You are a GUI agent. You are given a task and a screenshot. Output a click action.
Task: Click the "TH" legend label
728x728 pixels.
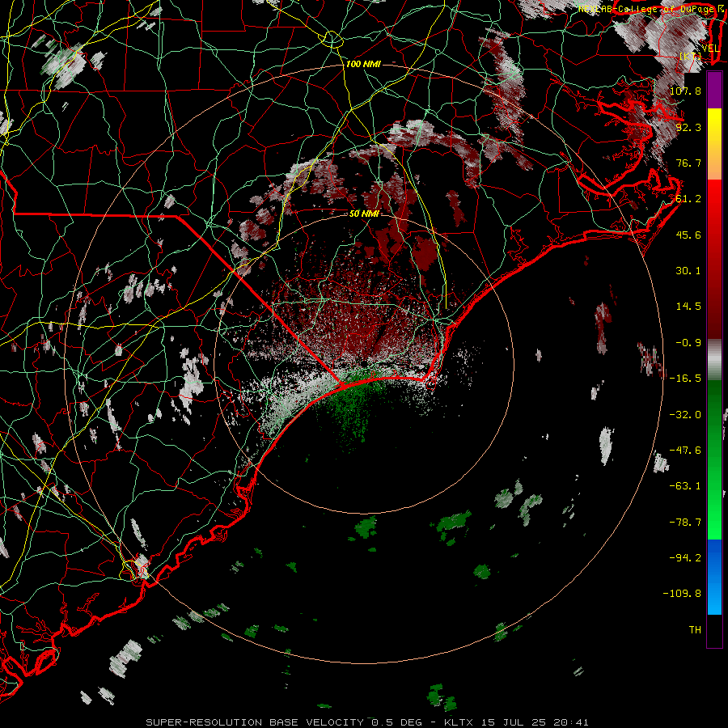tap(695, 630)
